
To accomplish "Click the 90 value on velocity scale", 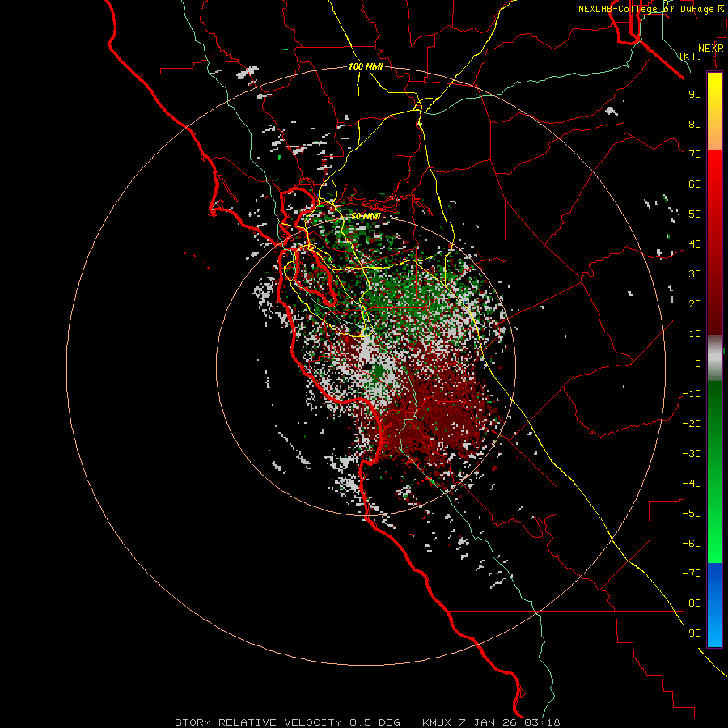I will point(695,95).
